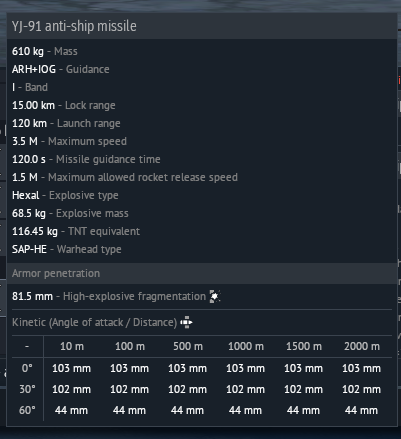Click the 0° row label
Image resolution: width=401 pixels, height=439 pixels.
point(27,368)
